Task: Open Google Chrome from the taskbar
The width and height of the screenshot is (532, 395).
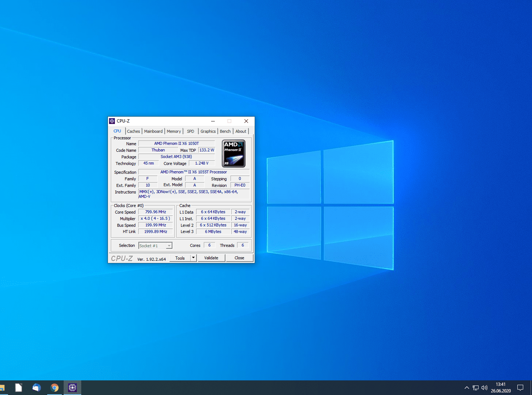Action: pos(55,388)
